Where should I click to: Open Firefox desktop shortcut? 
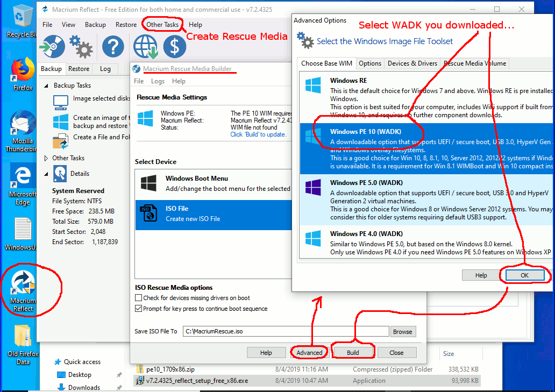click(x=23, y=74)
